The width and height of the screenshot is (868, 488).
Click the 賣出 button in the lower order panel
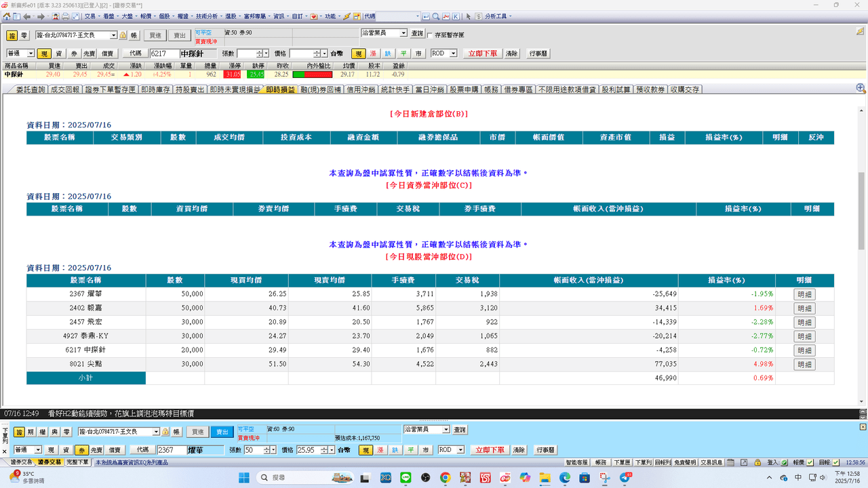click(222, 432)
